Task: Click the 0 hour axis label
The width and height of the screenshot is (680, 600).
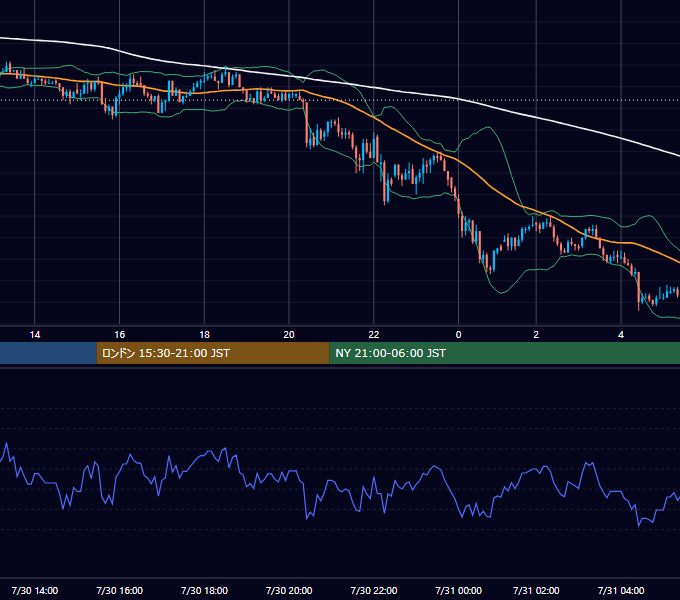Action: 458,335
